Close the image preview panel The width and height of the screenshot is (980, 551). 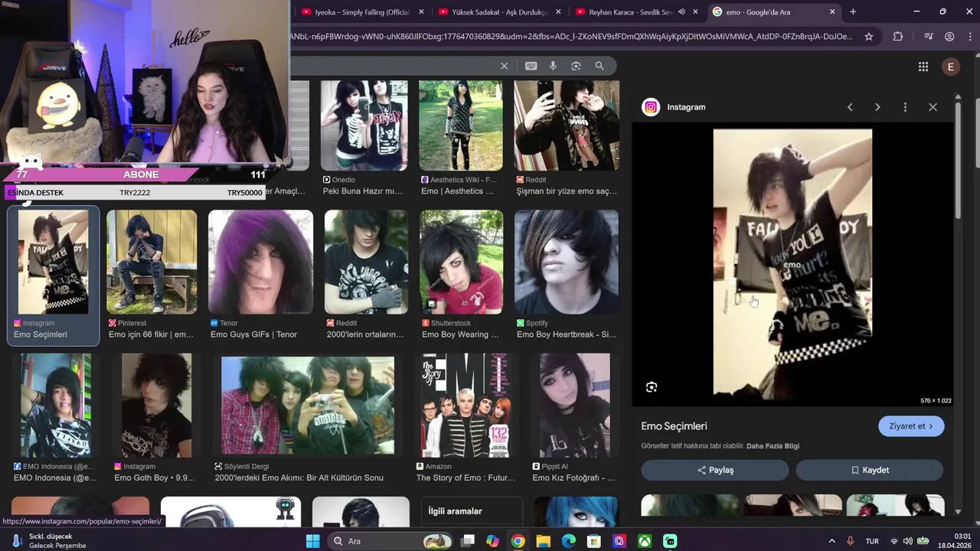tap(933, 107)
